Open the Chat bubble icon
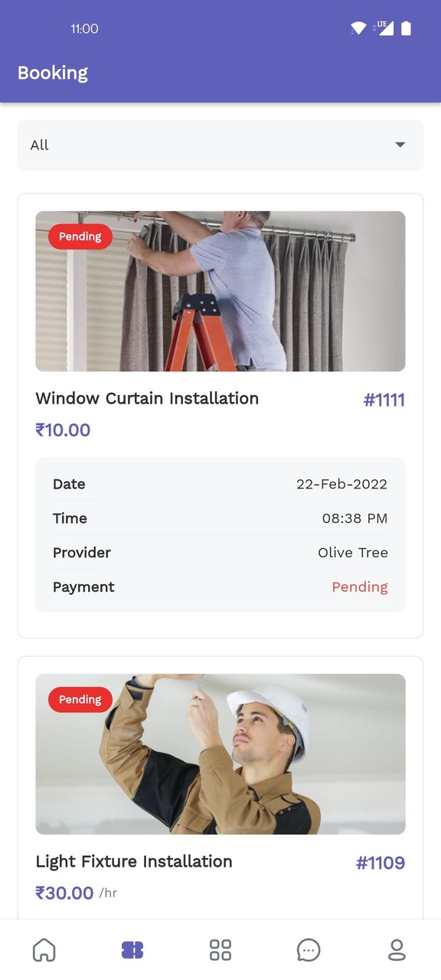 [309, 950]
